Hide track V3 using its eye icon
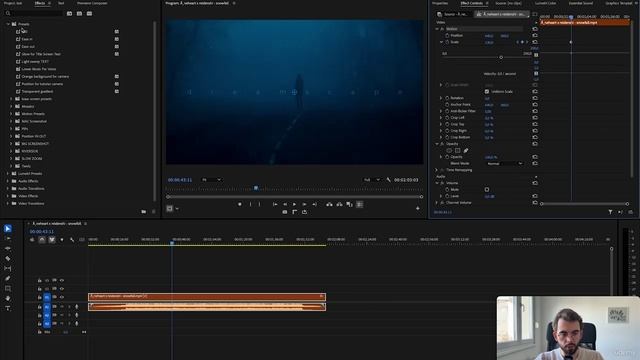The image size is (640, 360). click(62, 280)
